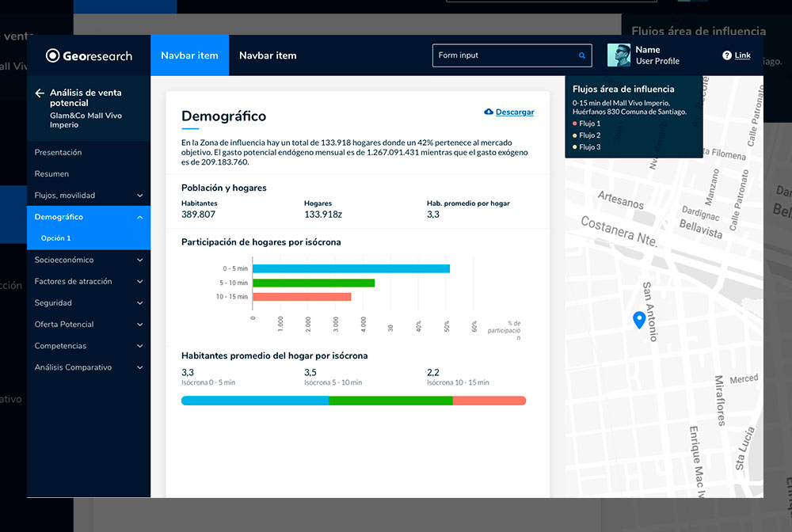Click the green 5 - 10 min chart bar
792x532 pixels.
(x=314, y=283)
